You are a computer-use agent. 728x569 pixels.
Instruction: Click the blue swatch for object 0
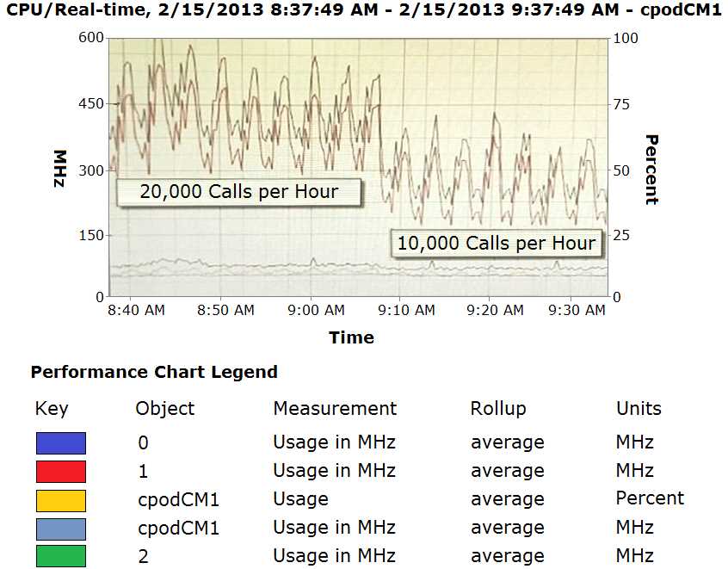[x=60, y=442]
